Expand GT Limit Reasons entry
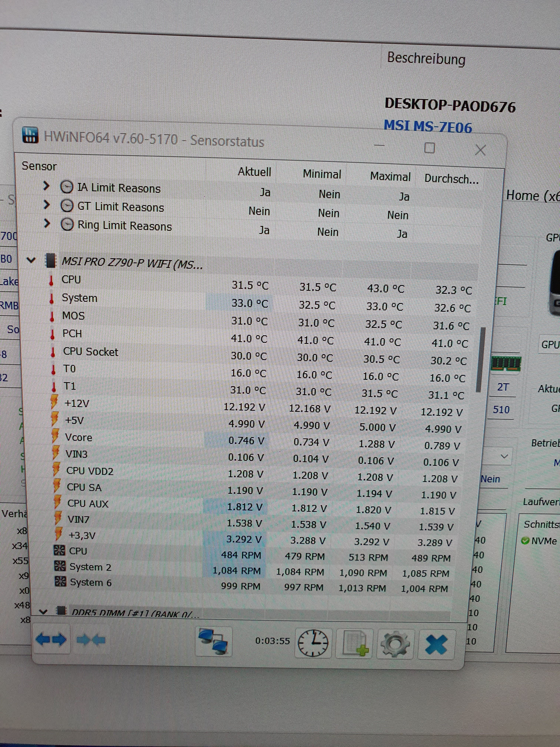This screenshot has height=747, width=560. click(47, 205)
